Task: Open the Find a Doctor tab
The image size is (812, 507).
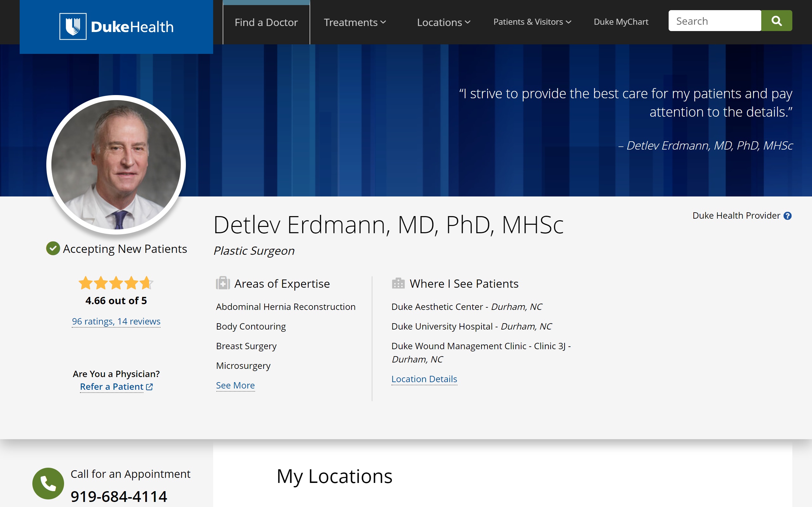Action: (x=266, y=22)
